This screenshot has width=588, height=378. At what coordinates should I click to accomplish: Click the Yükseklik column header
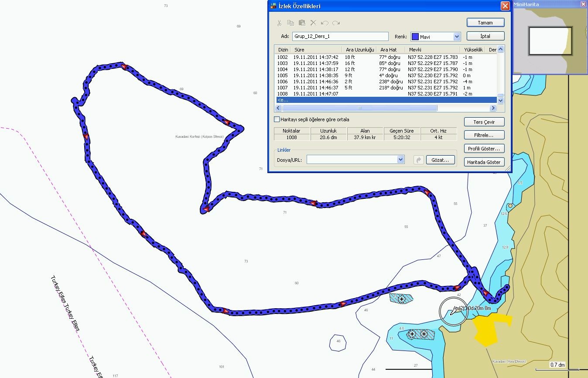coord(473,50)
